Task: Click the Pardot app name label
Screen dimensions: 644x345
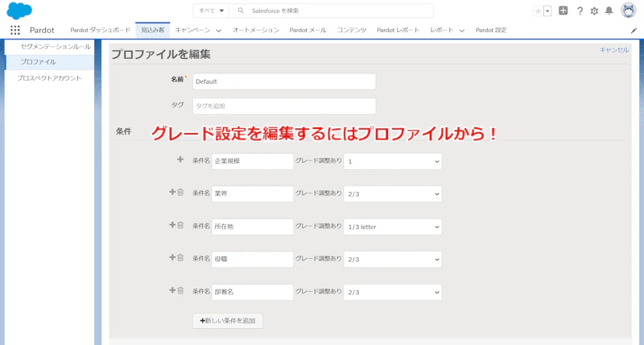Action: 42,31
